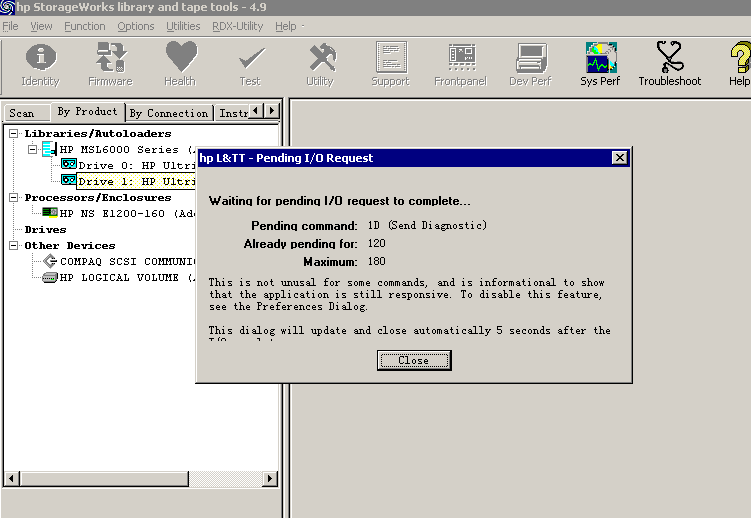The width and height of the screenshot is (751, 518).
Task: Select the HP MSL6000 Series row
Action: (x=127, y=149)
